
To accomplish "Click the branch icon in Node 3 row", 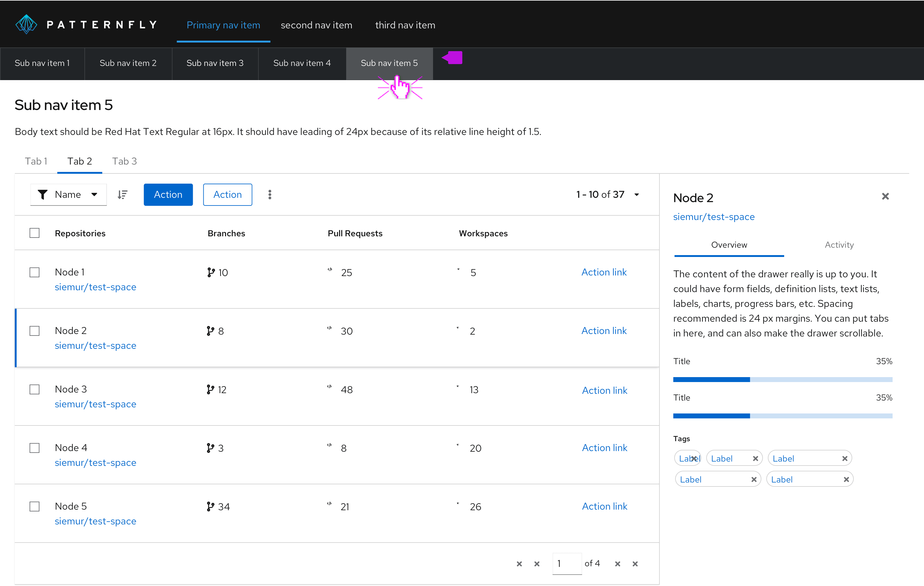I will (x=210, y=389).
